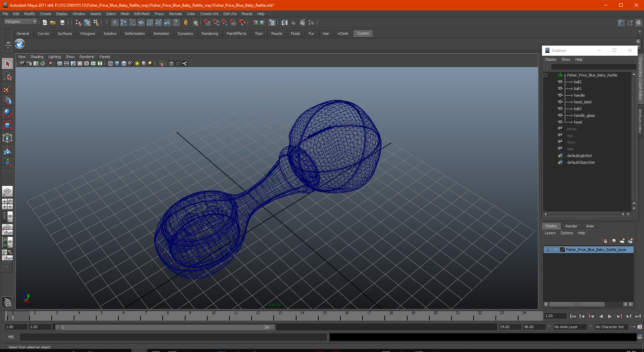Viewport: 644px width, 352px height.
Task: Open the viewport Shading menu
Action: pyautogui.click(x=37, y=57)
